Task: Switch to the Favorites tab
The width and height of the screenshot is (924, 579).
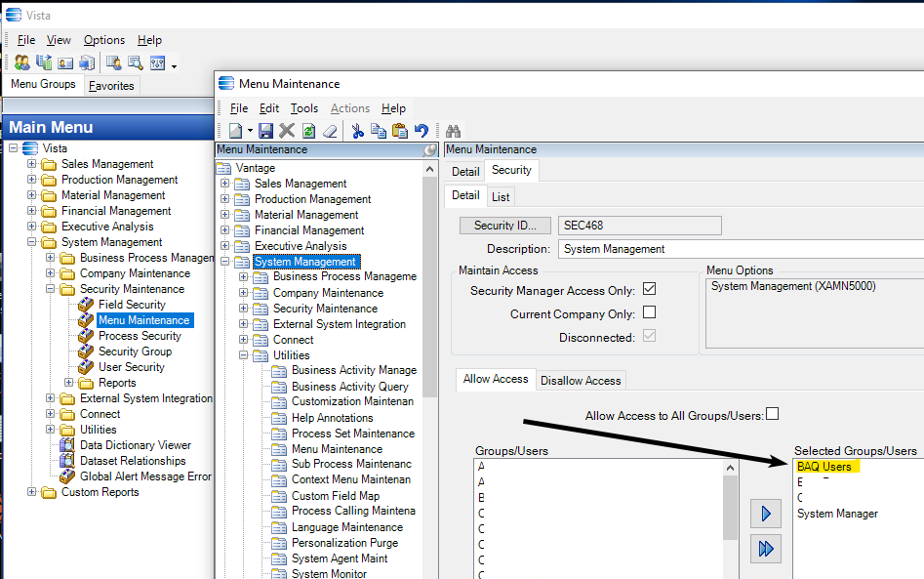Action: [x=111, y=86]
